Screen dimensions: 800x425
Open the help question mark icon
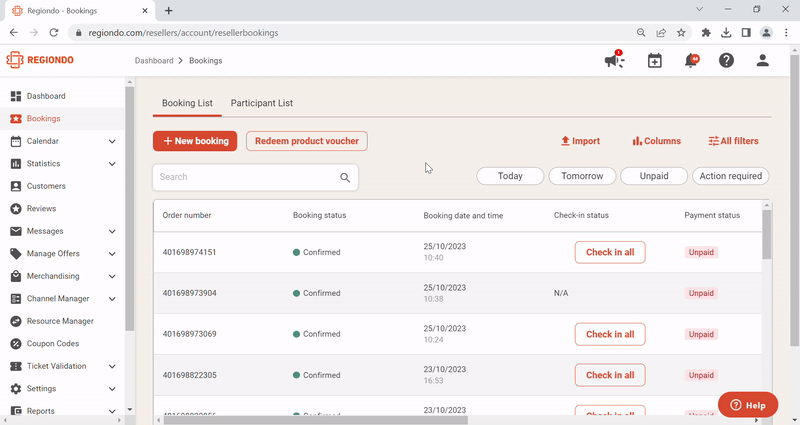[726, 61]
